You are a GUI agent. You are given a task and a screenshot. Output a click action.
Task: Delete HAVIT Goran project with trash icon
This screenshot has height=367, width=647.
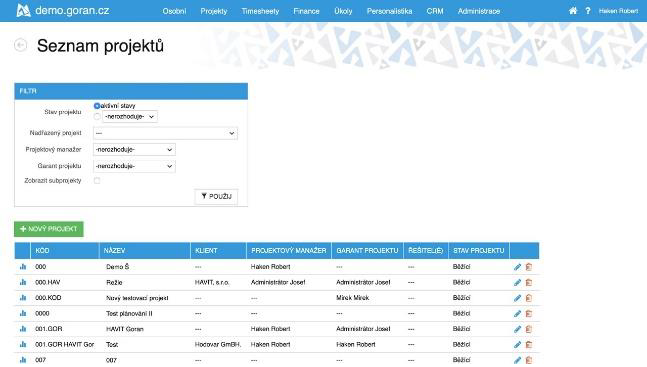click(529, 329)
